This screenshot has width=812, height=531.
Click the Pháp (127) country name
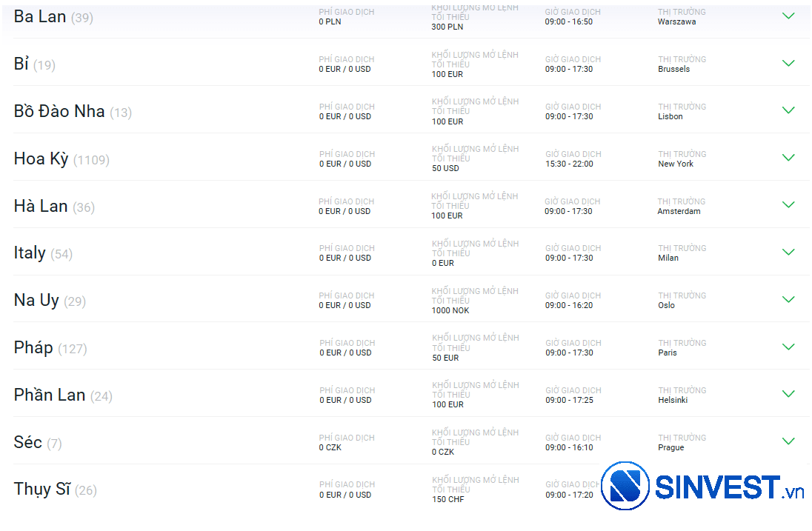[50, 348]
